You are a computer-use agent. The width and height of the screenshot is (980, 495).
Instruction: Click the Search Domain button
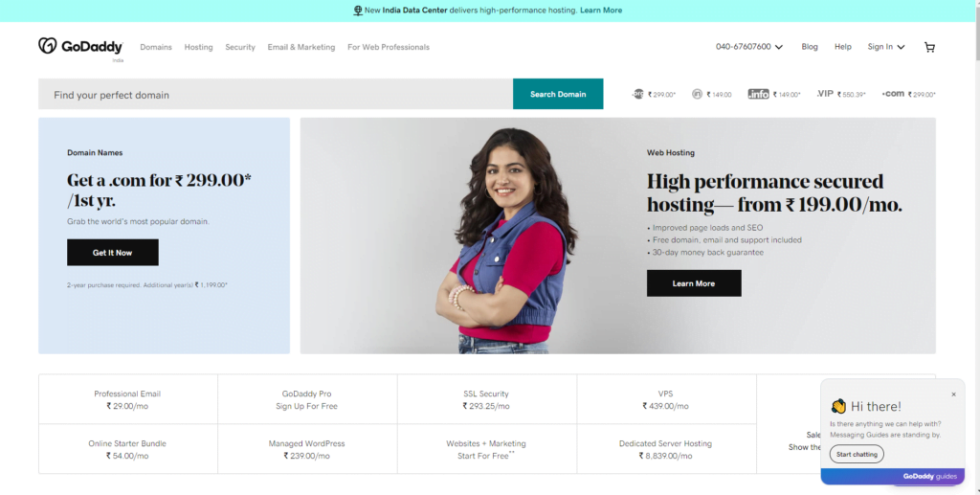[x=558, y=94]
